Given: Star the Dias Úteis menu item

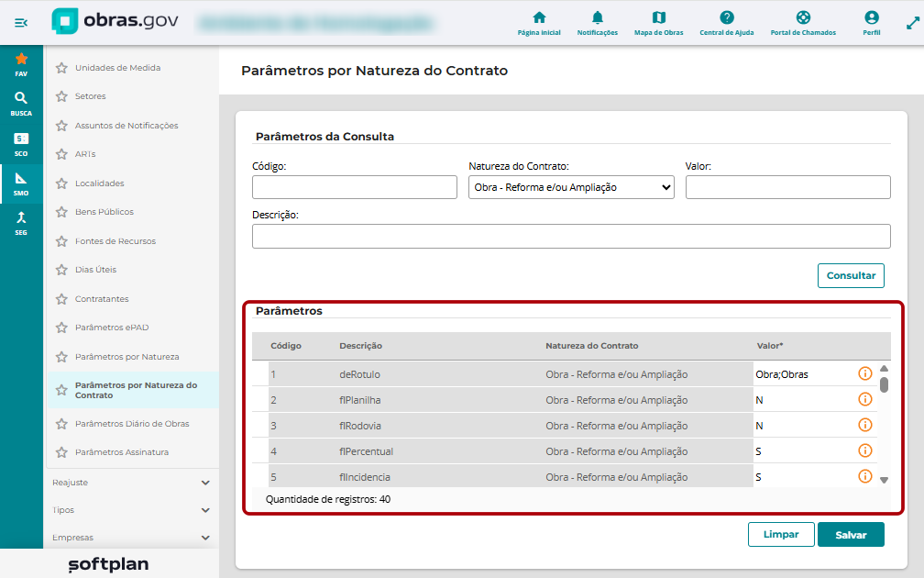Looking at the screenshot, I should coord(61,270).
